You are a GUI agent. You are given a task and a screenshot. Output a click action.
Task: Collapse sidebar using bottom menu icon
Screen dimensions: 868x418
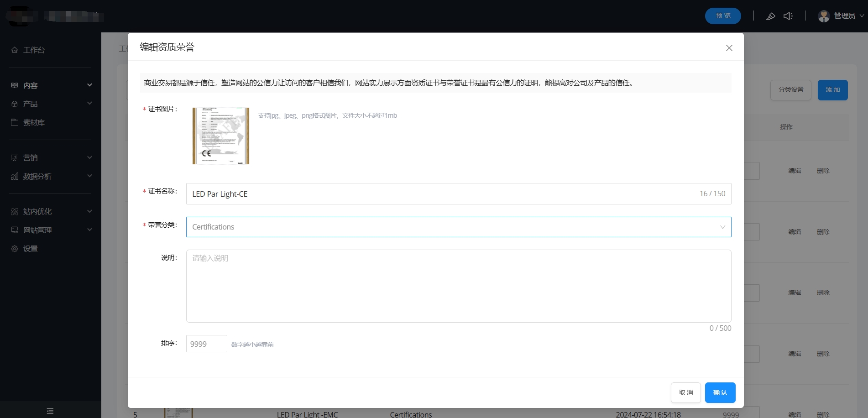coord(50,411)
